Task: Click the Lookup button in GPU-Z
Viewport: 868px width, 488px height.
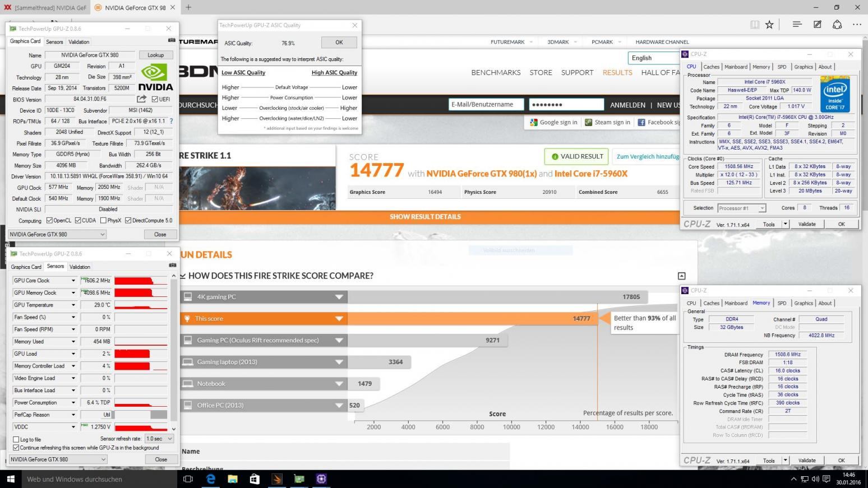Action: point(156,55)
